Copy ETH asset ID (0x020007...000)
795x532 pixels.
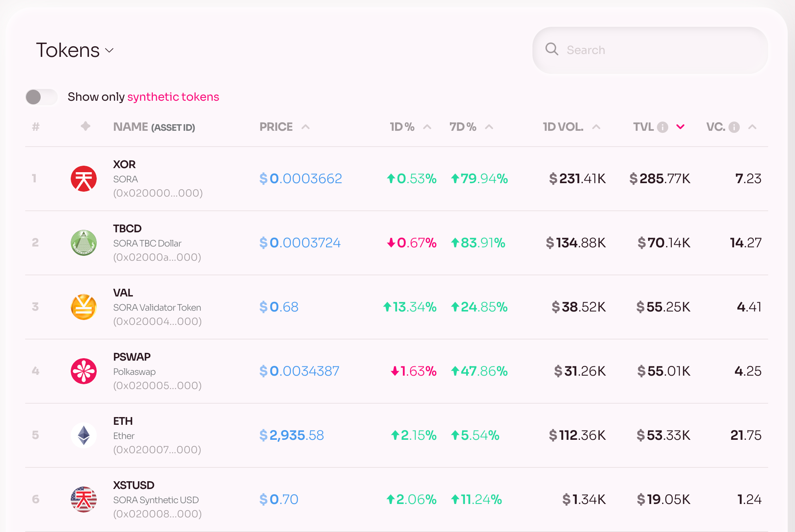(157, 450)
